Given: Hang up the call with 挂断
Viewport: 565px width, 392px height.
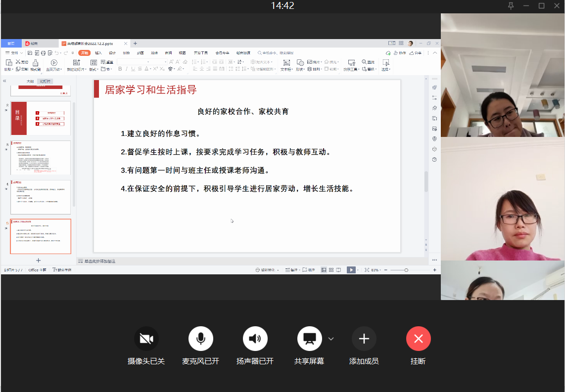Looking at the screenshot, I should click(x=418, y=339).
